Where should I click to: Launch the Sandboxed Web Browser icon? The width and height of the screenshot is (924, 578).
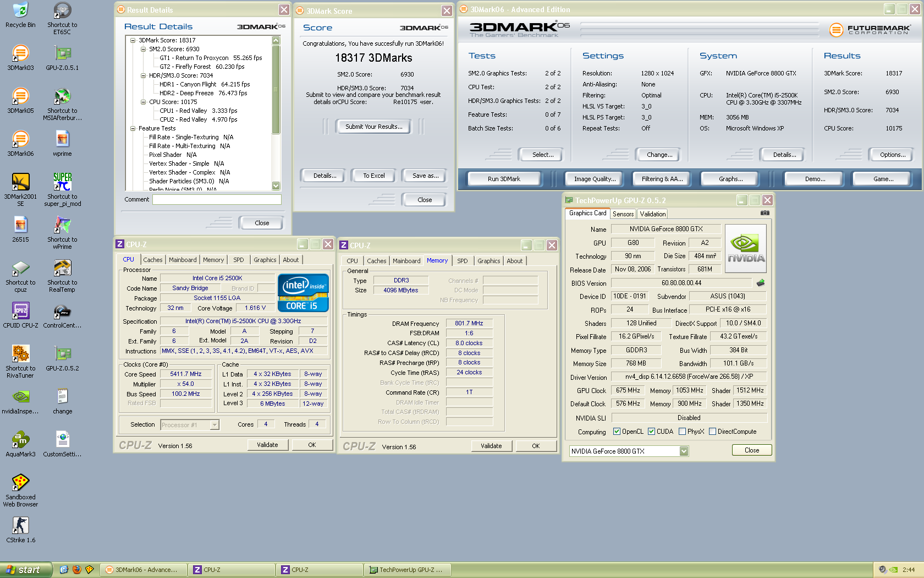click(20, 490)
